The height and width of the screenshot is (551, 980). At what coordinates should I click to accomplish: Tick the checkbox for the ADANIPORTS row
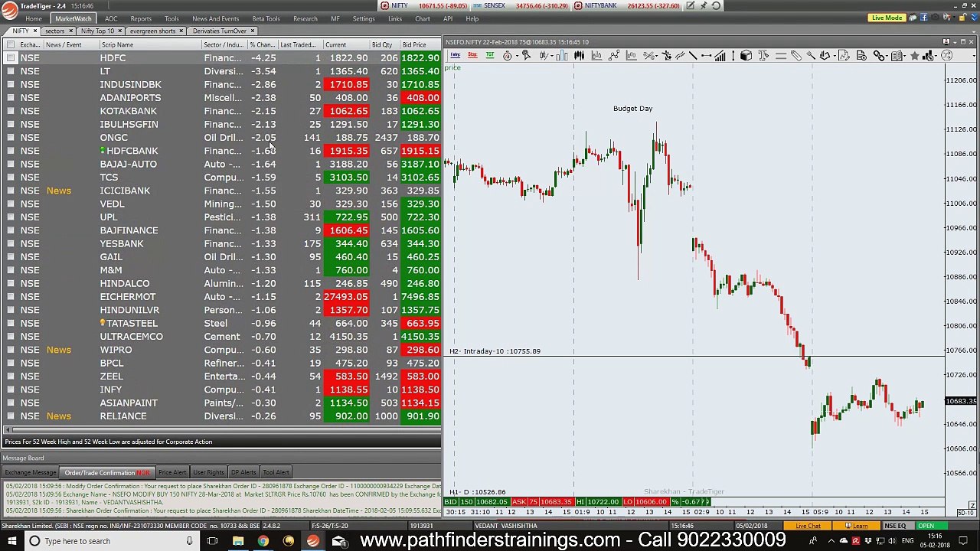(11, 98)
